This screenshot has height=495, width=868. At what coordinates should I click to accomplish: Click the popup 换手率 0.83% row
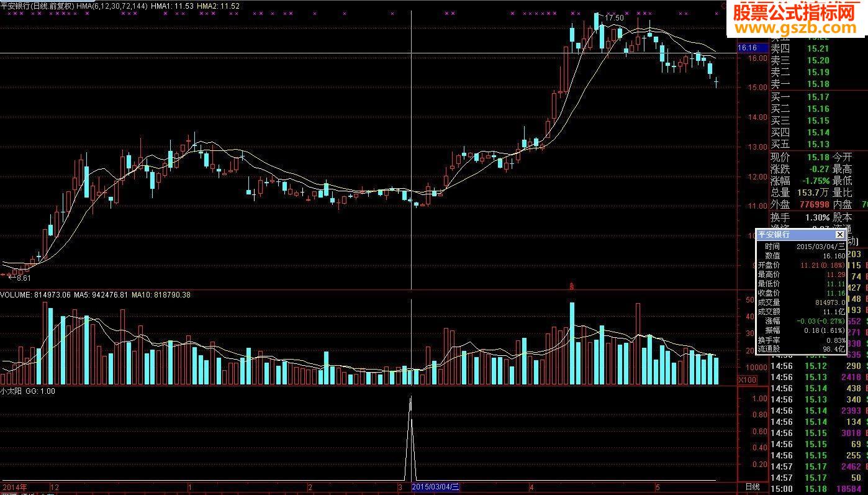801,340
